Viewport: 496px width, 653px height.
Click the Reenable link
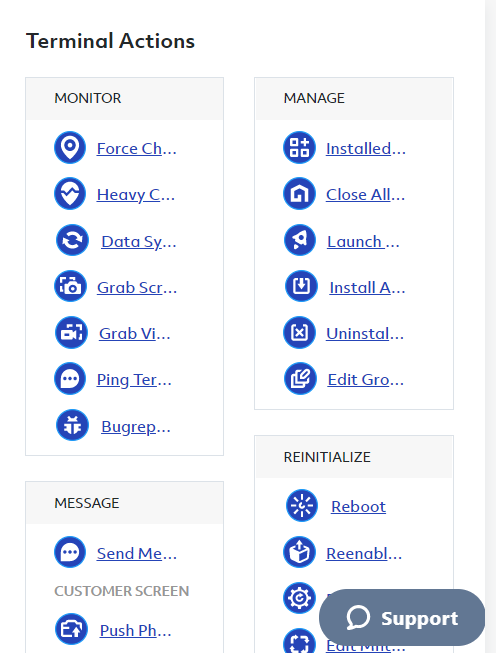point(364,553)
